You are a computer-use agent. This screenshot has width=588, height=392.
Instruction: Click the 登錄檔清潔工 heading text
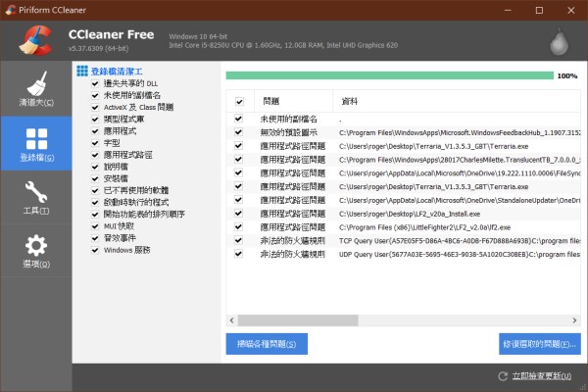tap(117, 72)
